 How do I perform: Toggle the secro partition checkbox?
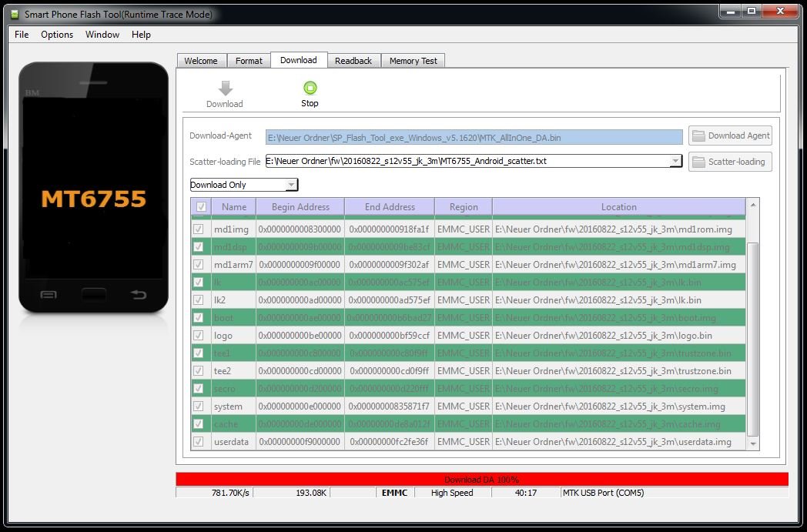click(198, 389)
